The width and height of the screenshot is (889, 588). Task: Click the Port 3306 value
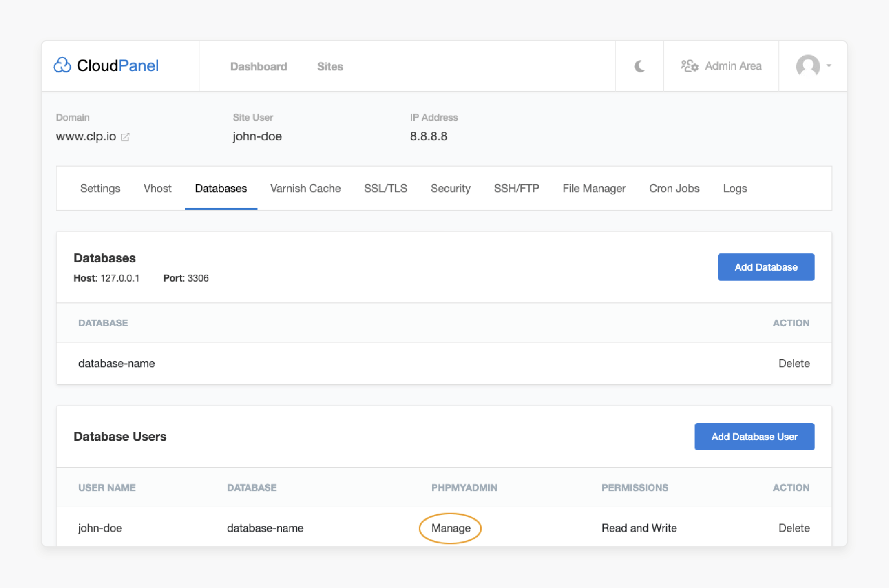198,278
